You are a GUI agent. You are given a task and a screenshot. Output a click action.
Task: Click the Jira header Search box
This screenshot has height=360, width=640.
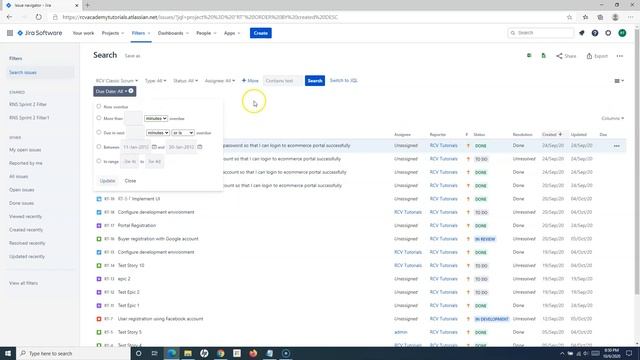540,33
